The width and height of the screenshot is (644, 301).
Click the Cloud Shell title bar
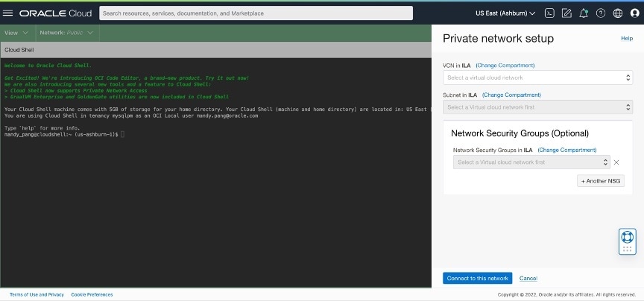tap(215, 50)
